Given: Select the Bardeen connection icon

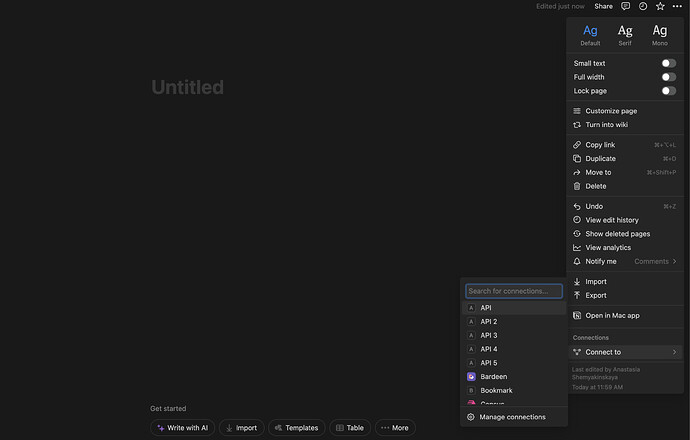Looking at the screenshot, I should [x=471, y=377].
